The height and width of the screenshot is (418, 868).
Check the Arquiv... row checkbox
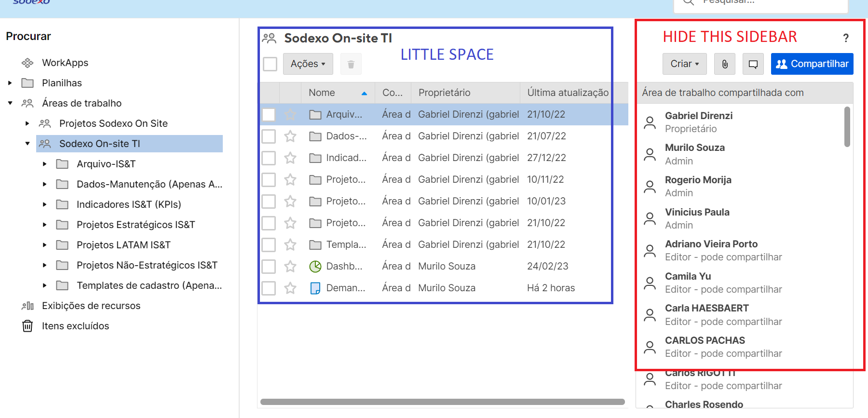(269, 114)
